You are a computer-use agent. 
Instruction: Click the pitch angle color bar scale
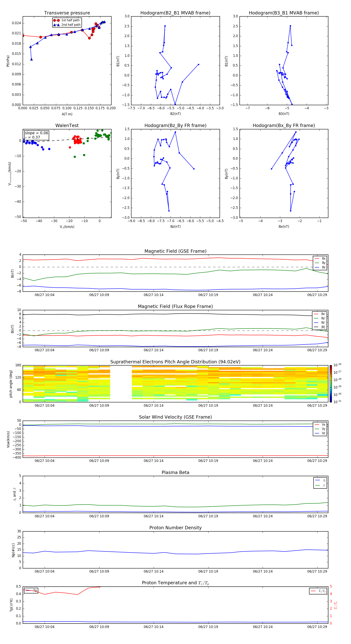331,384
